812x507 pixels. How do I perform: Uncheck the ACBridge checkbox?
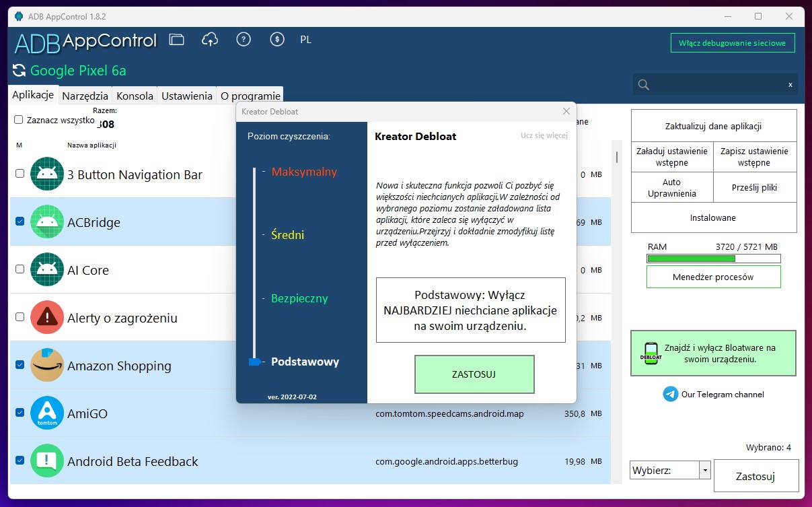[20, 222]
